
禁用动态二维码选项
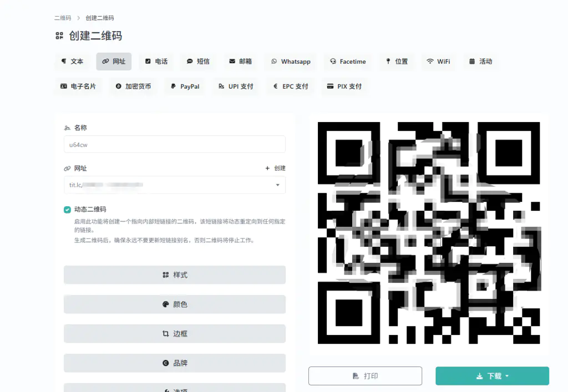point(68,209)
